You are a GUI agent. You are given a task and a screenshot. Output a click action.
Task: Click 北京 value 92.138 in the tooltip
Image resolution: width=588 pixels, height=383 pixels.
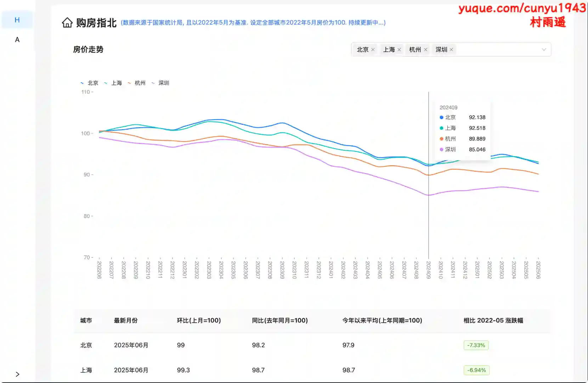(x=477, y=117)
